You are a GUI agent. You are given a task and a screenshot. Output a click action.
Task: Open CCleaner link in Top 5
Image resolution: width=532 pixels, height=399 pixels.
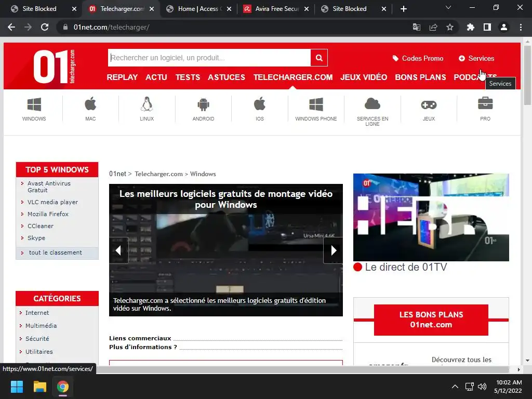41,225
